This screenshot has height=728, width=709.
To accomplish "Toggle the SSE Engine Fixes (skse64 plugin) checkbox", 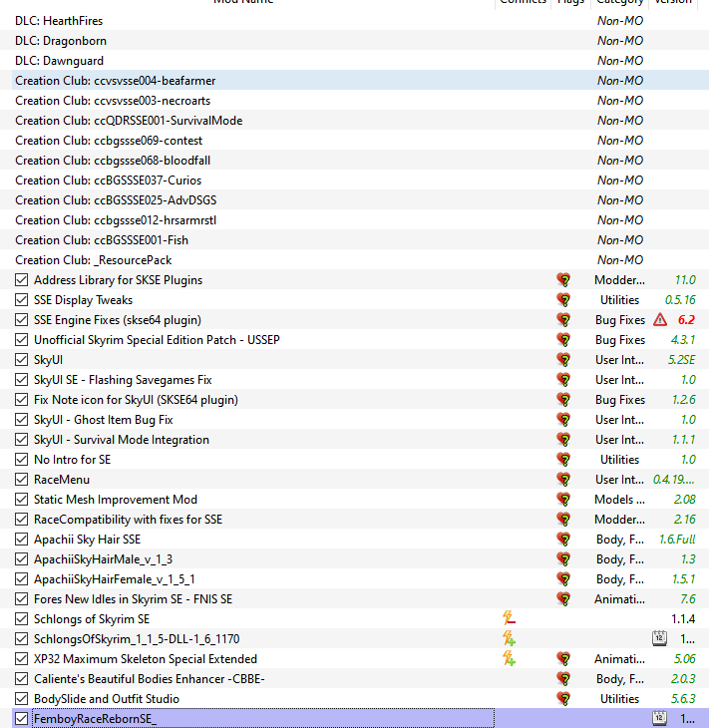I will (x=21, y=320).
